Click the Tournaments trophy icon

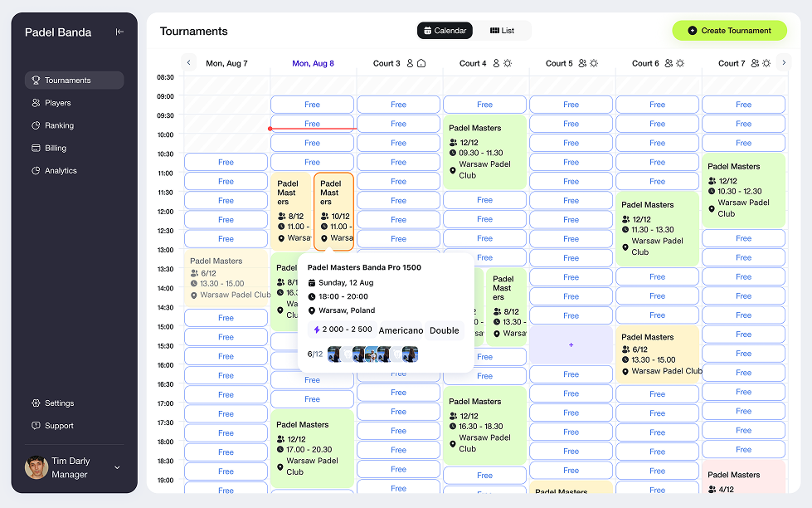(36, 81)
